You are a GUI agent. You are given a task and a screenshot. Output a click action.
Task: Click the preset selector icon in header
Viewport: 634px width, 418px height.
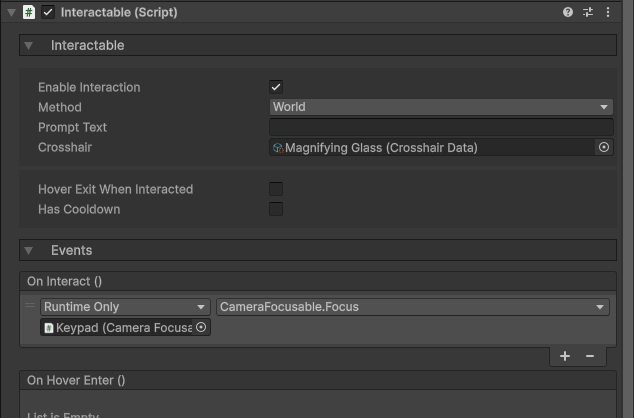588,12
